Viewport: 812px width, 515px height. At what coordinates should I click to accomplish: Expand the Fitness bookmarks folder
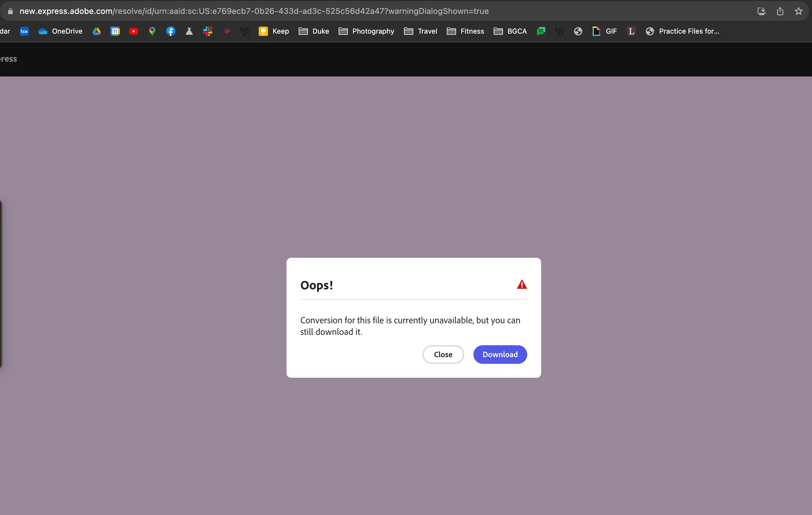point(465,31)
